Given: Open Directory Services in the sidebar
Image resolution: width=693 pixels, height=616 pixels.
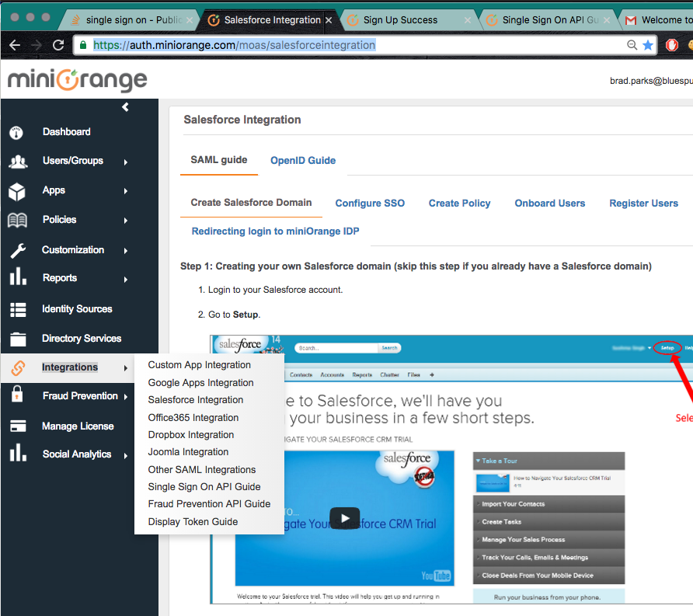Looking at the screenshot, I should point(82,339).
